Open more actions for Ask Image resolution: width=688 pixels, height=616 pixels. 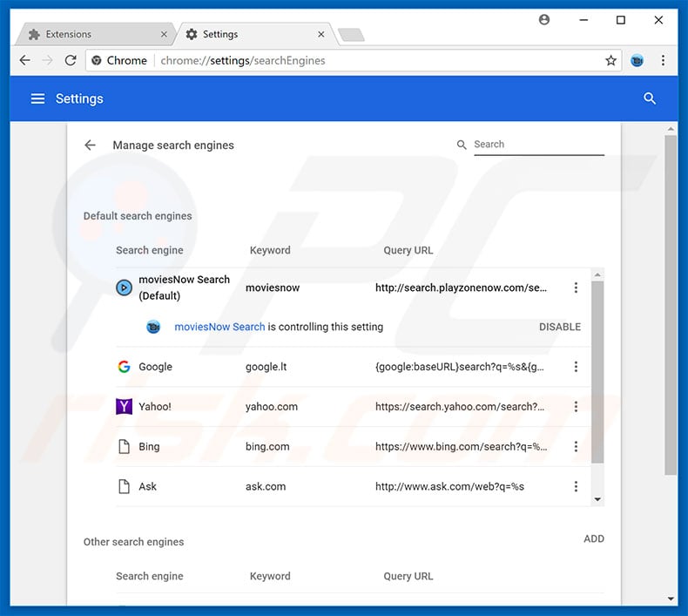coord(576,486)
